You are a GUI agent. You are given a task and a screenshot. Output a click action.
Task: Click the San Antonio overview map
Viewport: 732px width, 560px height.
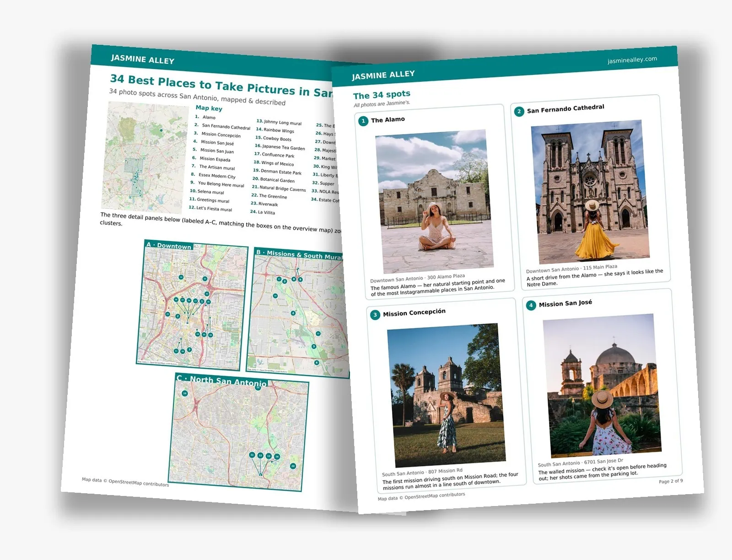145,158
